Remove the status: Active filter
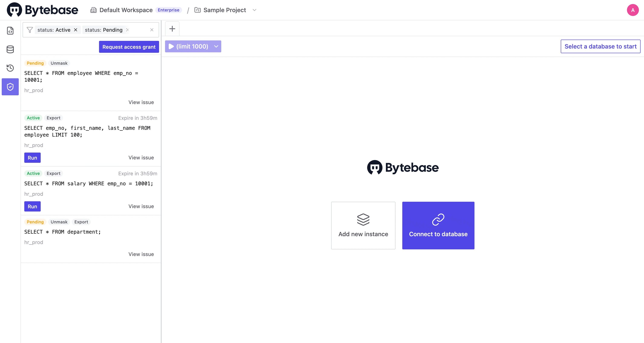Image resolution: width=644 pixels, height=343 pixels. (76, 30)
